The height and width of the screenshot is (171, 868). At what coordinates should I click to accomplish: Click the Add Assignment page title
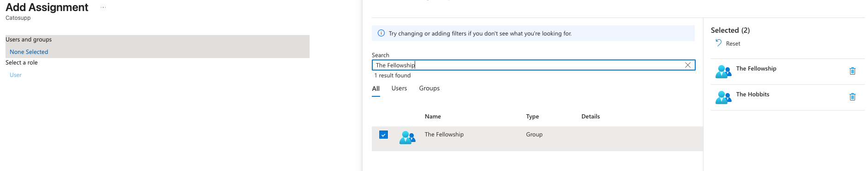(47, 7)
